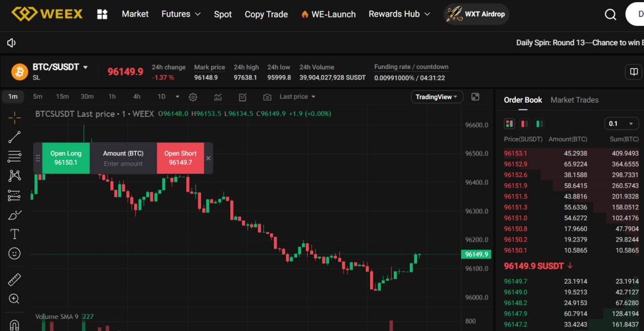This screenshot has width=644, height=331.
Task: Select the 4h timeframe
Action: [137, 97]
